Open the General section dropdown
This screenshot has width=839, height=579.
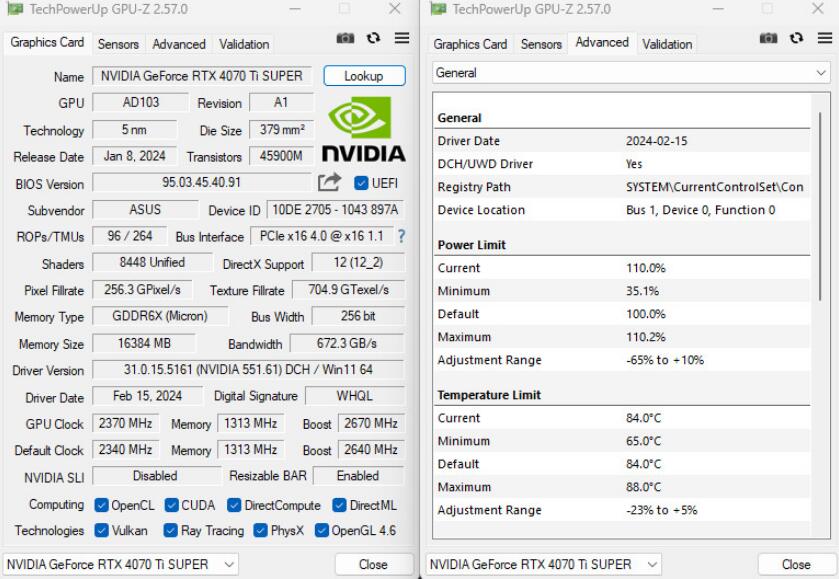pos(632,71)
